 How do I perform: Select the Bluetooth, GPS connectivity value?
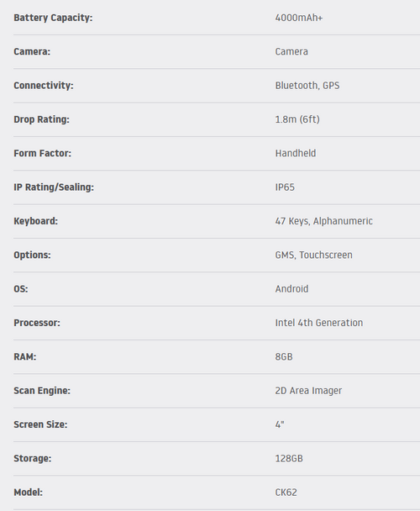(307, 86)
